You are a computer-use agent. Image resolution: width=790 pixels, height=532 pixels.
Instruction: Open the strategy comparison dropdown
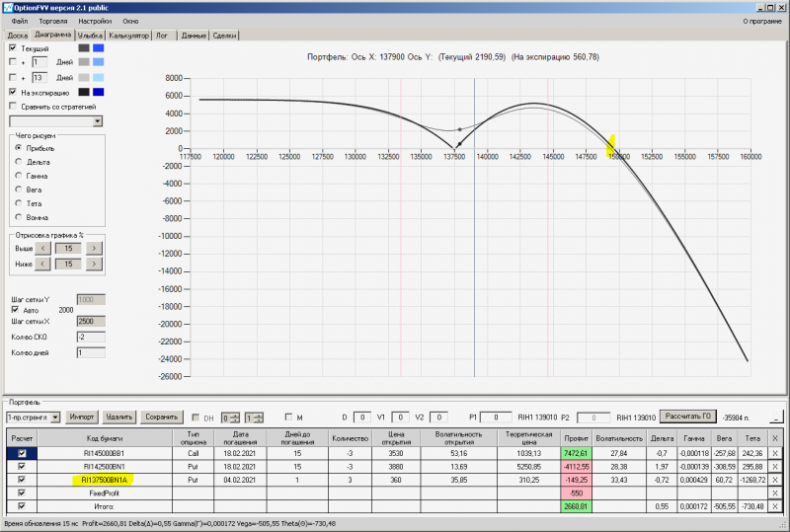pos(97,120)
